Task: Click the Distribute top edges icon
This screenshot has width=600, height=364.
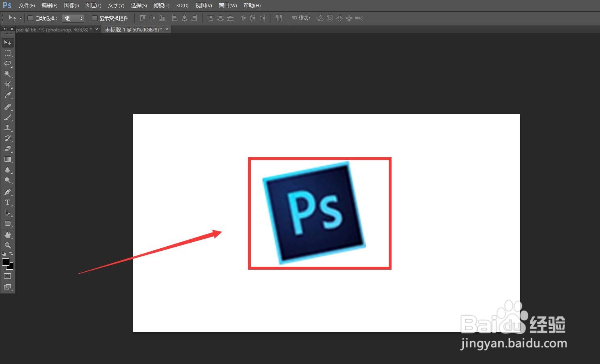Action: click(x=210, y=18)
